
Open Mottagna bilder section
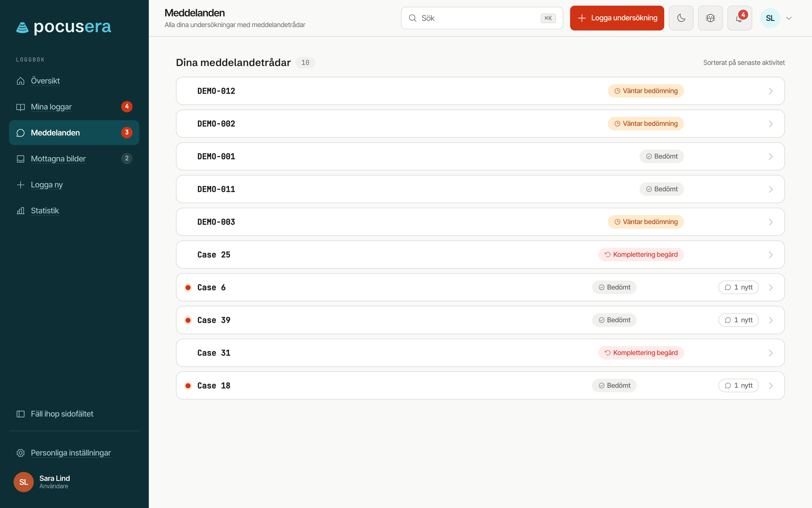[74, 159]
